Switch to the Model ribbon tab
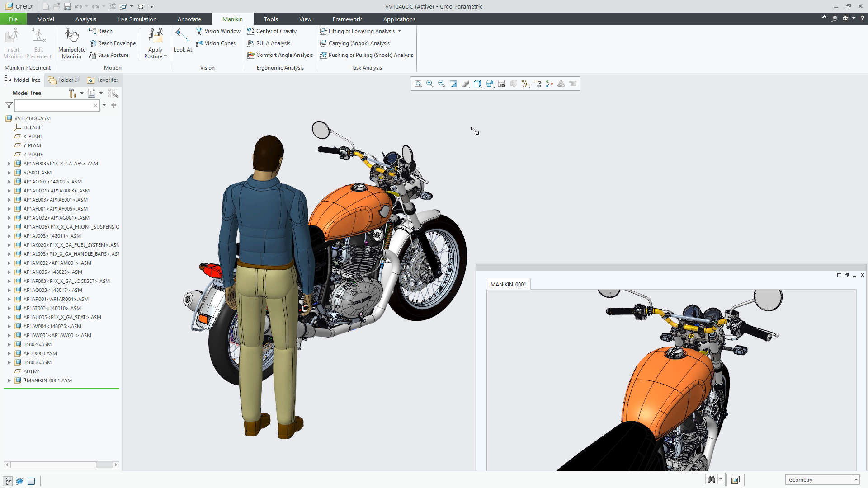The height and width of the screenshot is (488, 868). (46, 19)
